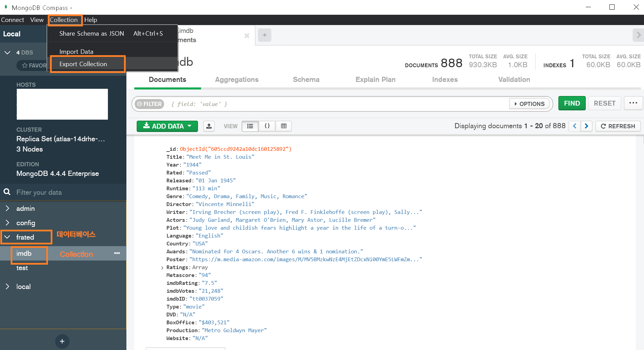The width and height of the screenshot is (644, 350).
Task: Click the Year value "1944"
Action: pos(192,165)
